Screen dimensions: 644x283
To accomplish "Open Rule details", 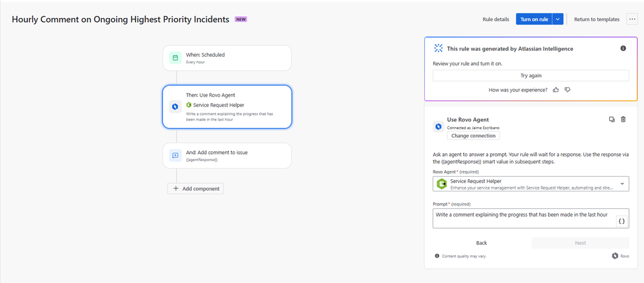I will click(x=496, y=19).
